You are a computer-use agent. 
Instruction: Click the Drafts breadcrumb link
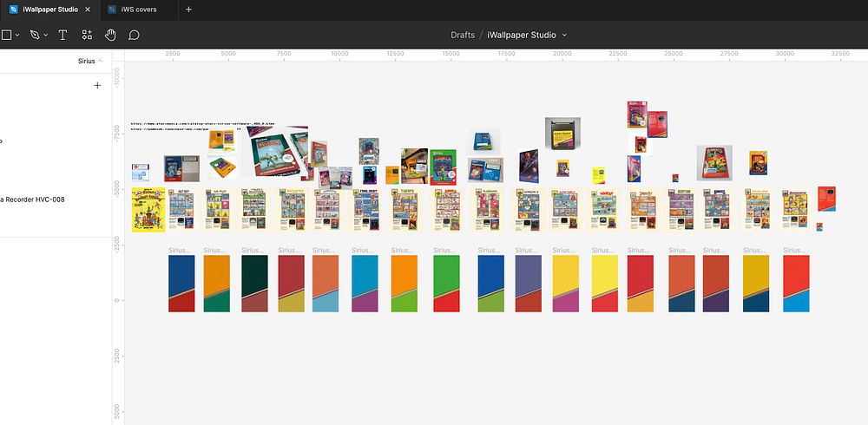[x=463, y=35]
